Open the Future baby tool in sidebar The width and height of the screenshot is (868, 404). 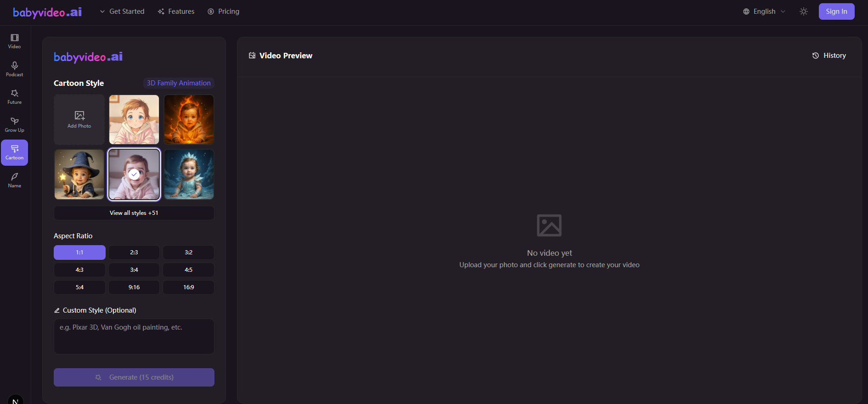click(14, 97)
